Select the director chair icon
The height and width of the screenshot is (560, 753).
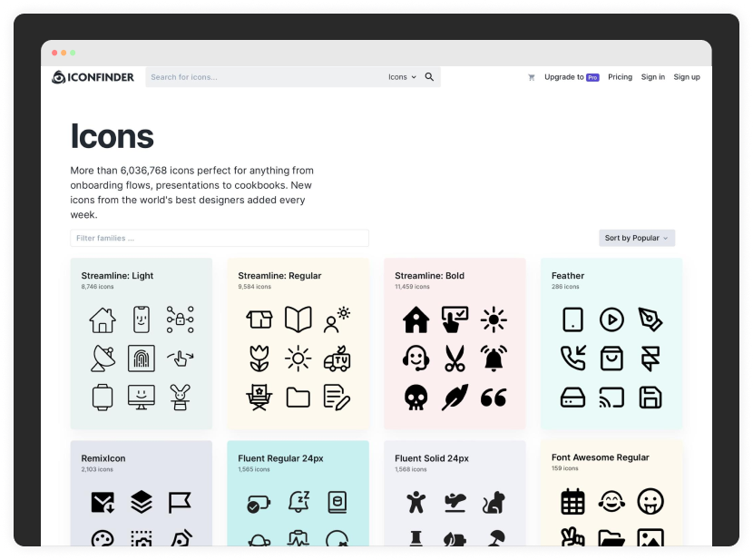[x=259, y=398]
